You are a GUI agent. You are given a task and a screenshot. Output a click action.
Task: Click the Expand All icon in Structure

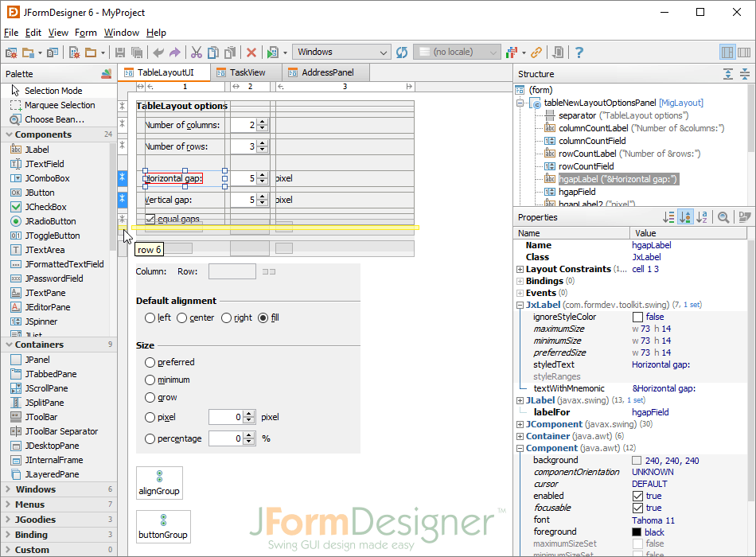pos(728,74)
